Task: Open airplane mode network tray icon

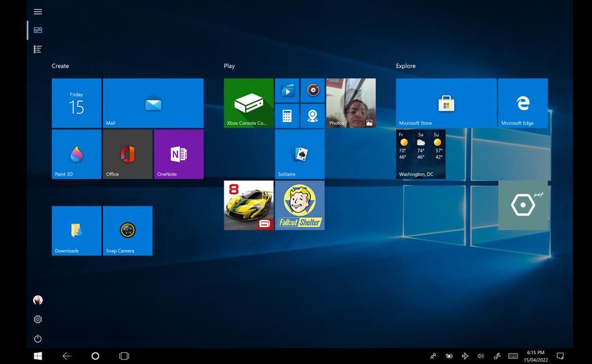Action: [x=465, y=356]
